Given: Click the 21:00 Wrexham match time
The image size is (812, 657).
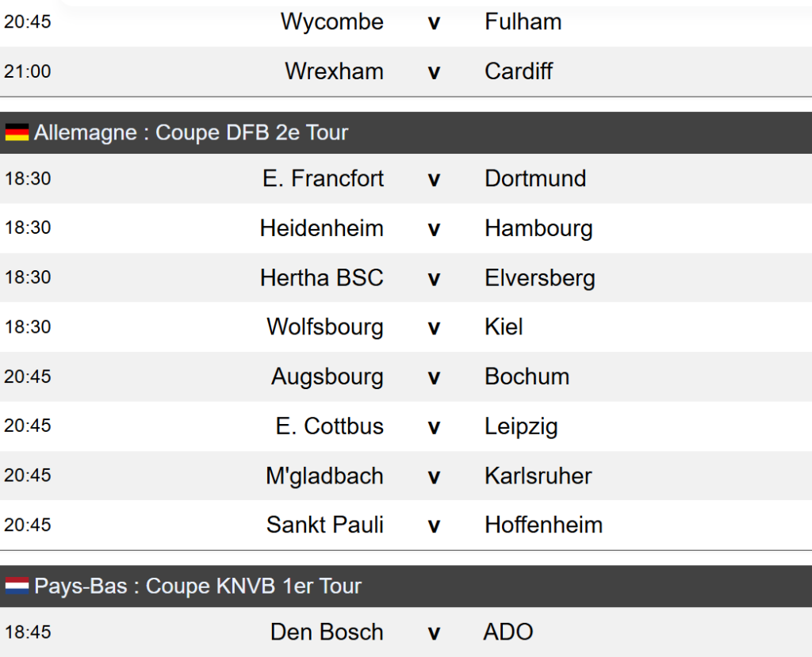Looking at the screenshot, I should coord(27,71).
